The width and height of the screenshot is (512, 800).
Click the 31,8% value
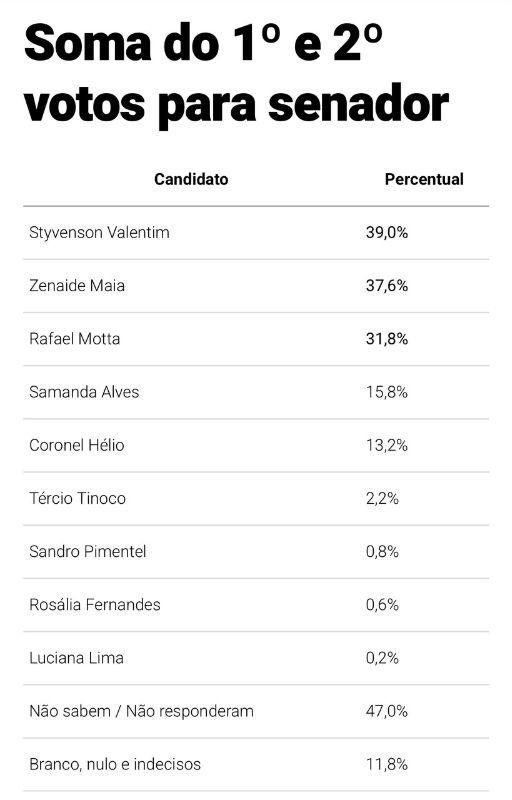tap(387, 339)
